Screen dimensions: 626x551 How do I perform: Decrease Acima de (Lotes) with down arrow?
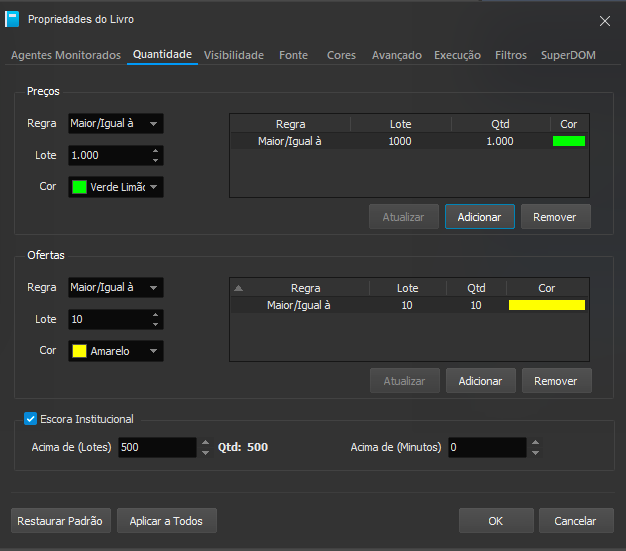point(205,452)
